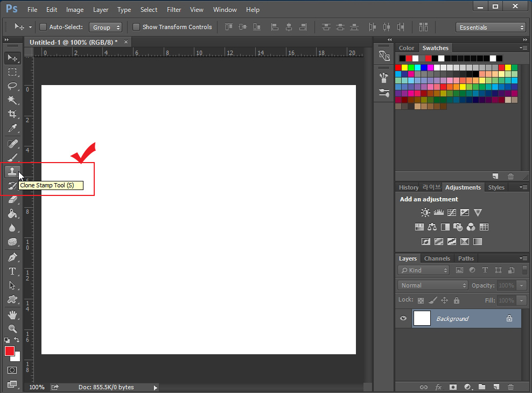Open the Window menu

[225, 10]
